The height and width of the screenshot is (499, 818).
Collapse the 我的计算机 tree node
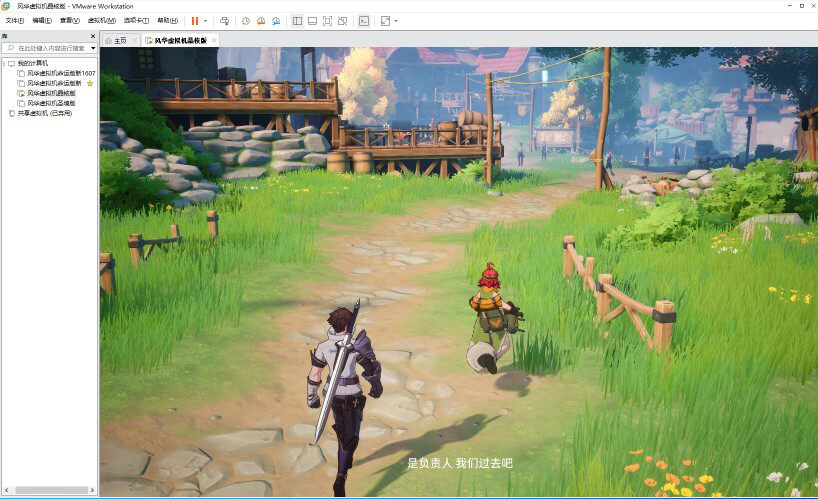click(4, 63)
